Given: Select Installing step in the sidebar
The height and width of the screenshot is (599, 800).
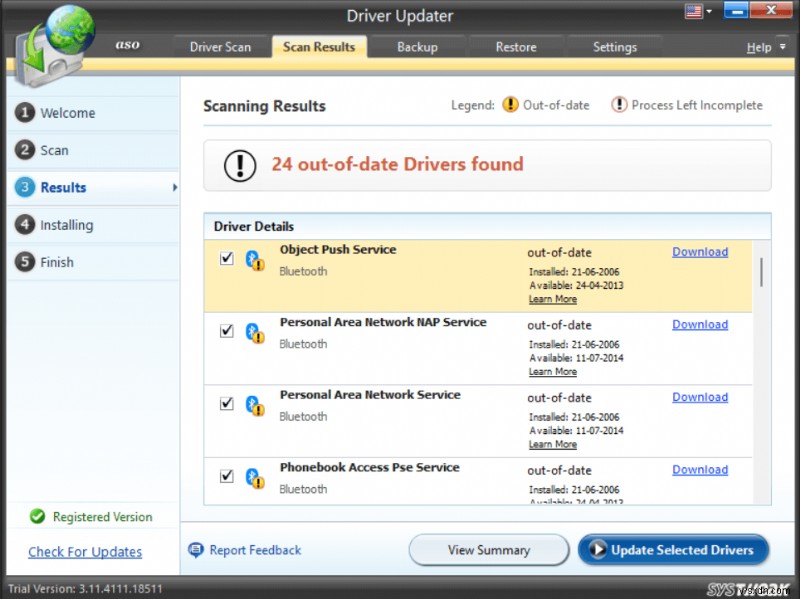Looking at the screenshot, I should click(x=93, y=224).
